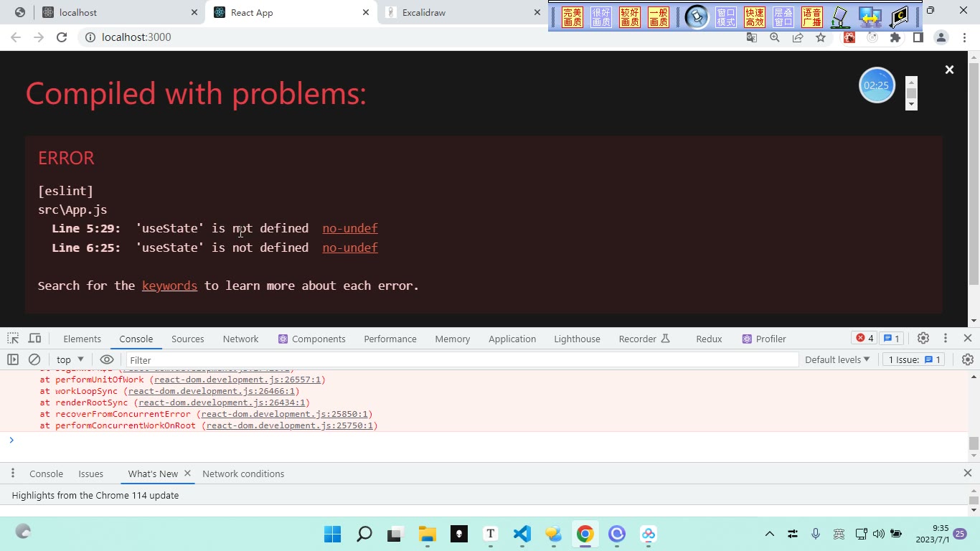The image size is (980, 551).
Task: Click the Chrome profile avatar icon
Action: (941, 37)
